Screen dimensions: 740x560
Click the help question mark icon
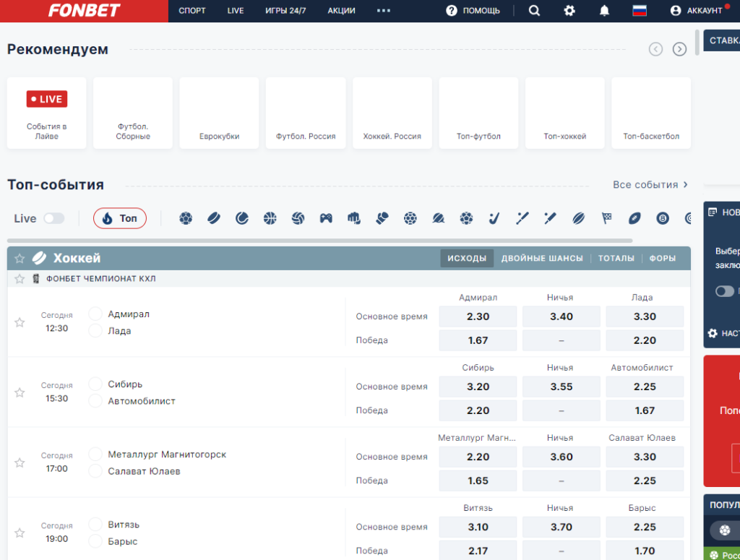[x=452, y=10]
